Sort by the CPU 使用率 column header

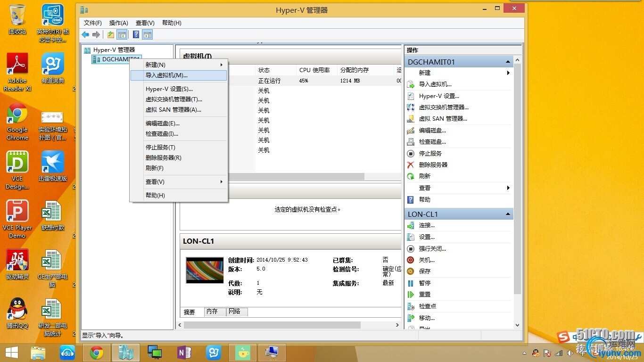coord(314,70)
